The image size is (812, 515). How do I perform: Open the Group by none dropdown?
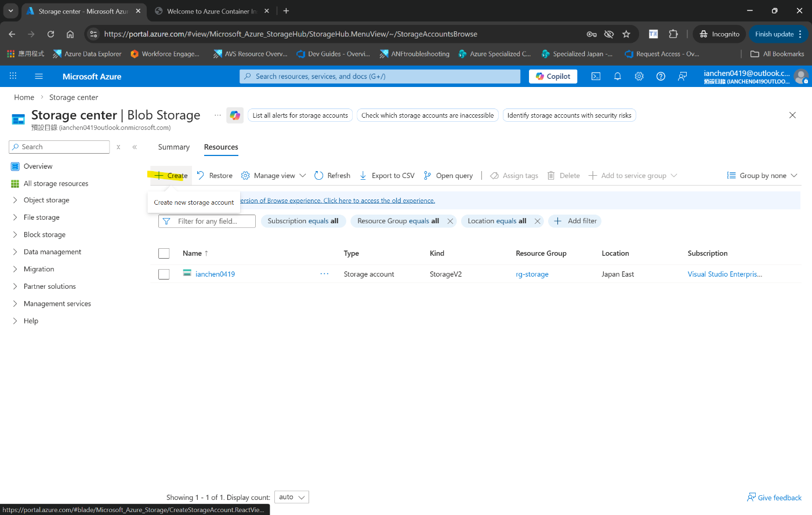tap(763, 176)
